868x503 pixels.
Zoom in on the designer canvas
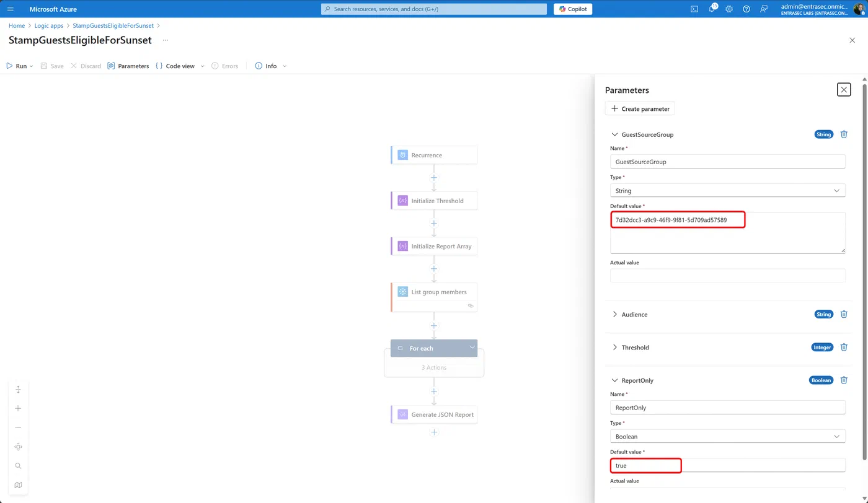tap(18, 409)
